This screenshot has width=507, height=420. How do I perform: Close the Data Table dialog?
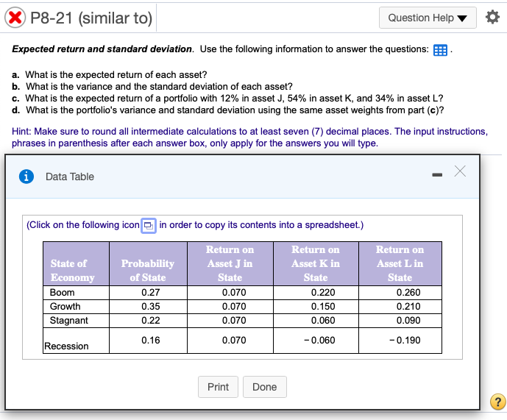point(460,171)
